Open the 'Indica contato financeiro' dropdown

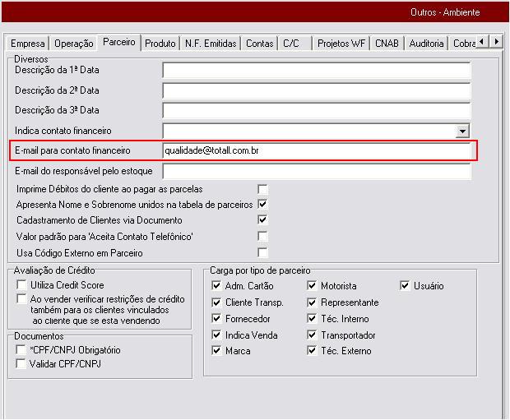tap(462, 131)
